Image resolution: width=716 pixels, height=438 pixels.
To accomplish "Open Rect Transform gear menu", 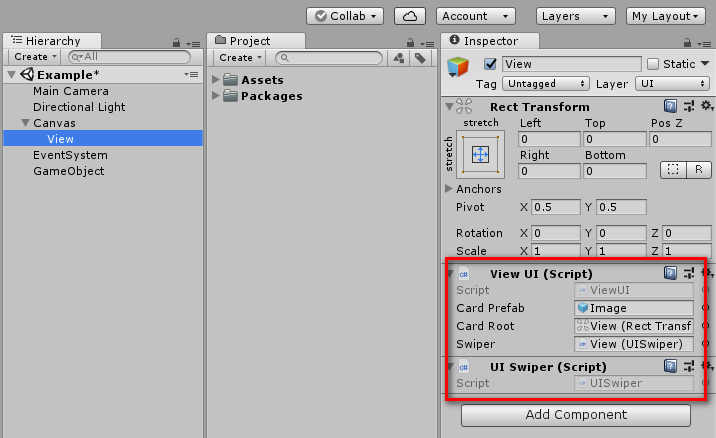I will pos(707,106).
